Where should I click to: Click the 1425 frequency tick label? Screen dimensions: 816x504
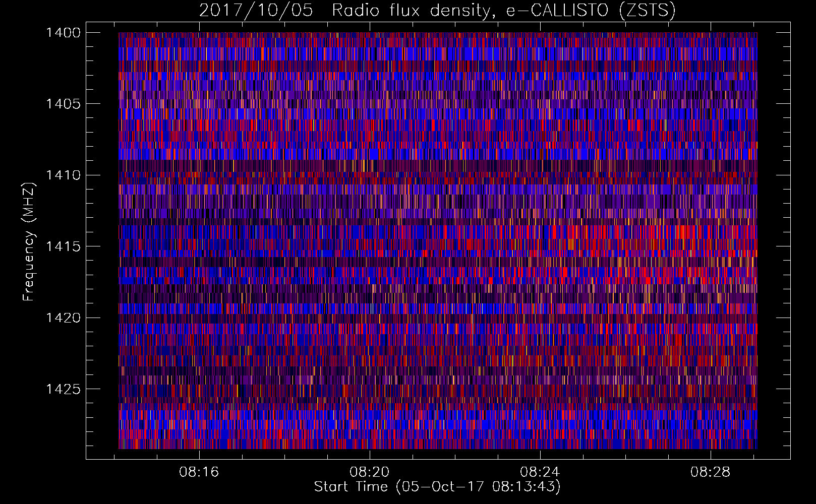click(63, 389)
